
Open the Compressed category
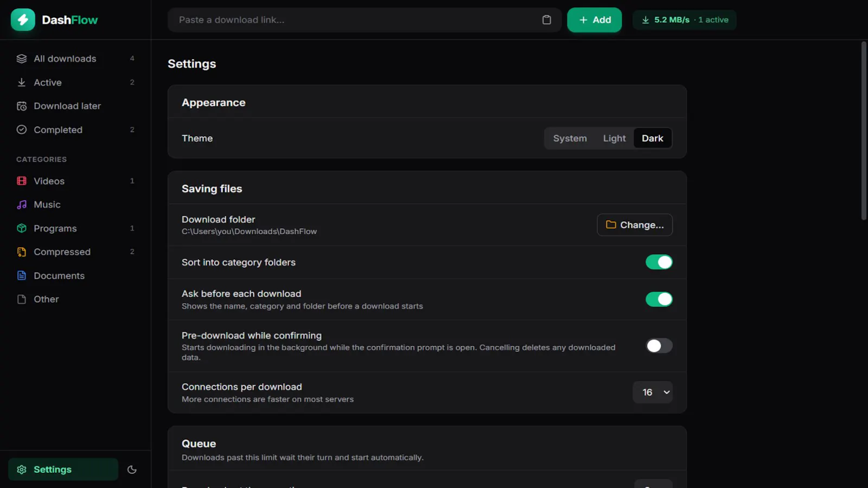pos(75,252)
